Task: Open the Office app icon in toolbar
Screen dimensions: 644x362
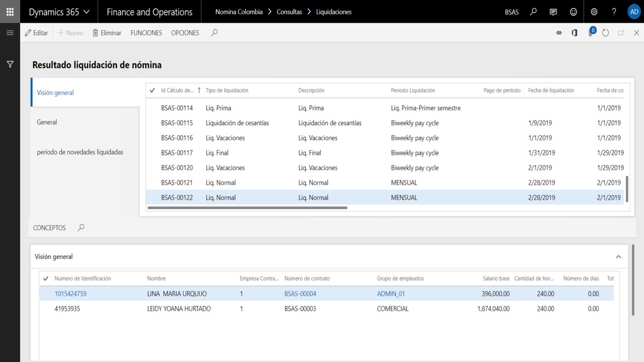Action: pos(574,33)
